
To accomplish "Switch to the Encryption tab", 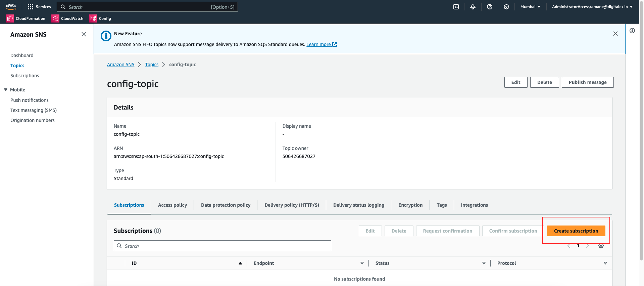I will pos(410,205).
